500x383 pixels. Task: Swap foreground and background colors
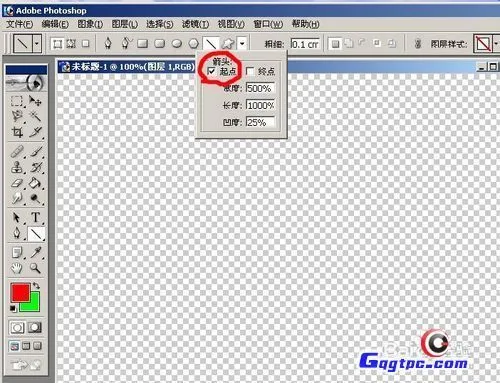click(36, 286)
